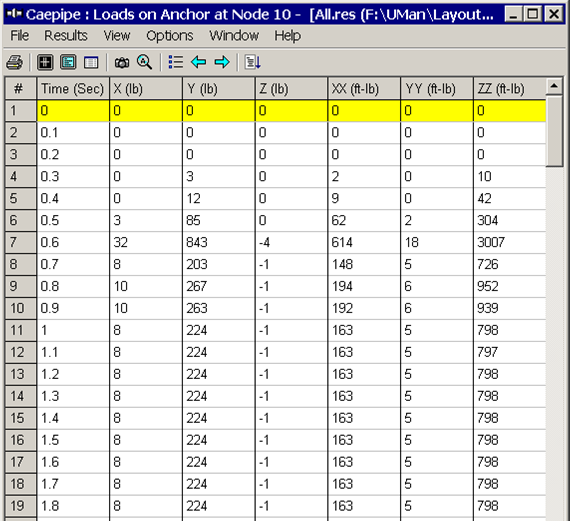Click the list window toolbar icon

91,62
